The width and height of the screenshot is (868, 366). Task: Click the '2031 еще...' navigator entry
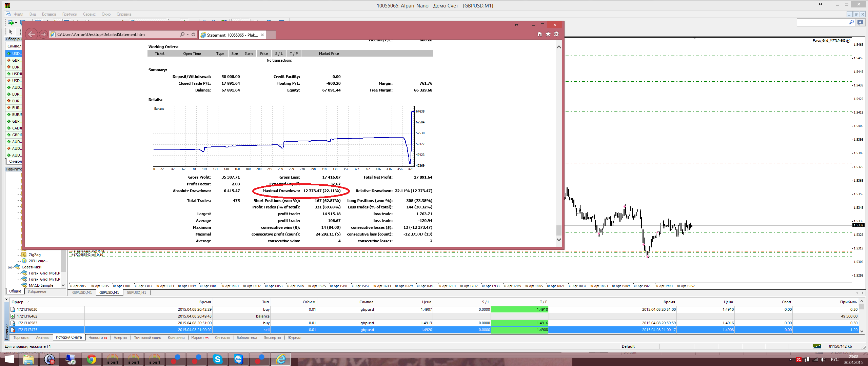pyautogui.click(x=38, y=261)
